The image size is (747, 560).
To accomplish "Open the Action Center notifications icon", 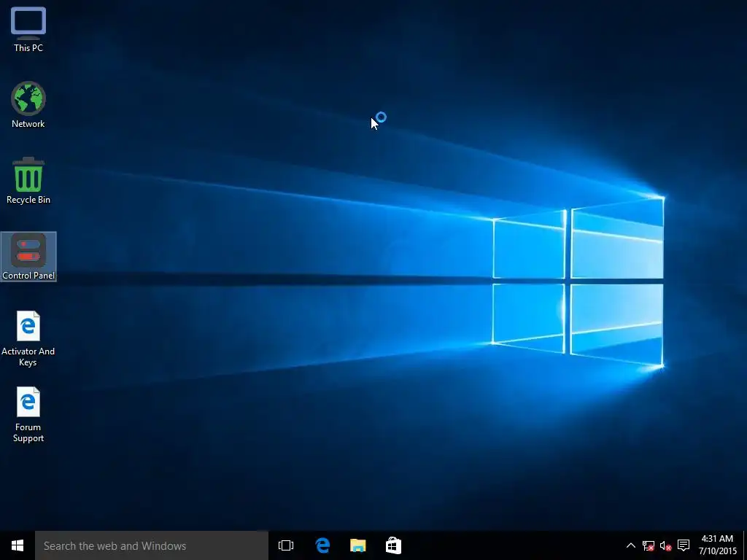I will [x=684, y=545].
